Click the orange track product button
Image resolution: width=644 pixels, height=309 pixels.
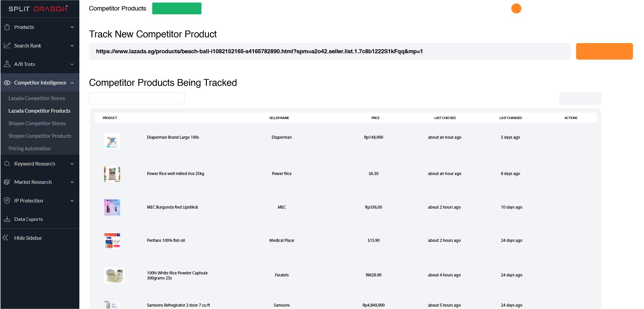pyautogui.click(x=604, y=51)
